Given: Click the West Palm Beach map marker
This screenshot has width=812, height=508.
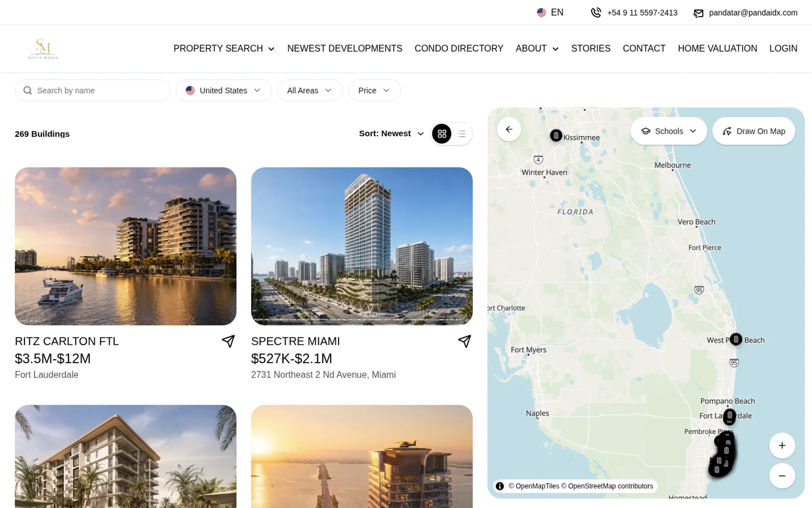Looking at the screenshot, I should 736,340.
